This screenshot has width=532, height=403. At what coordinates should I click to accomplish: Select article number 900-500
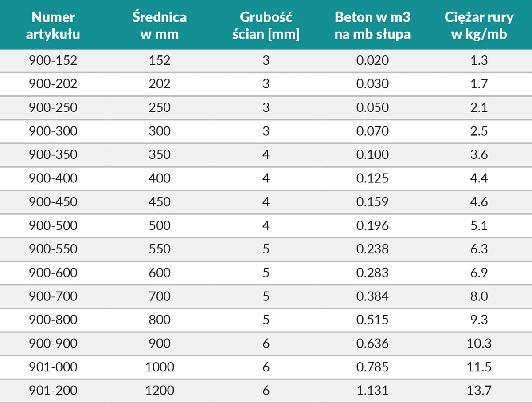[53, 225]
